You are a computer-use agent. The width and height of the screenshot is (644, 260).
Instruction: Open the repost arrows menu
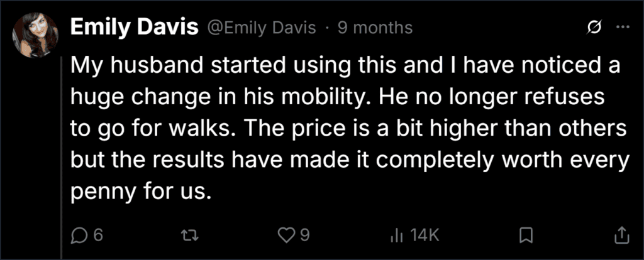pyautogui.click(x=190, y=236)
